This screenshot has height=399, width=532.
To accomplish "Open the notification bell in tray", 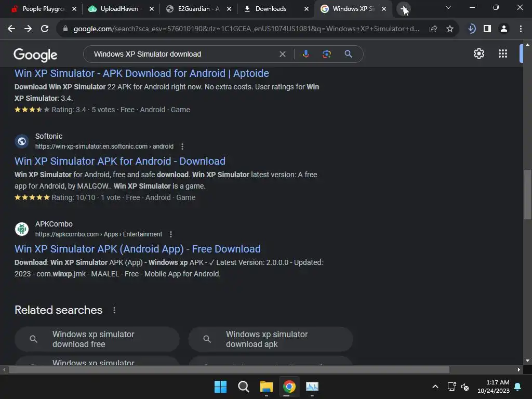I will pos(518,387).
